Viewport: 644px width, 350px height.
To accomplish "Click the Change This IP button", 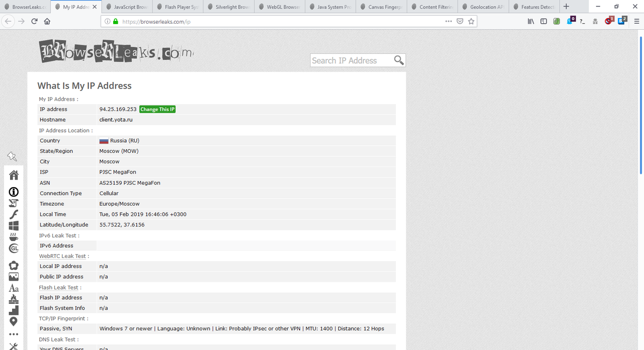I will (157, 109).
